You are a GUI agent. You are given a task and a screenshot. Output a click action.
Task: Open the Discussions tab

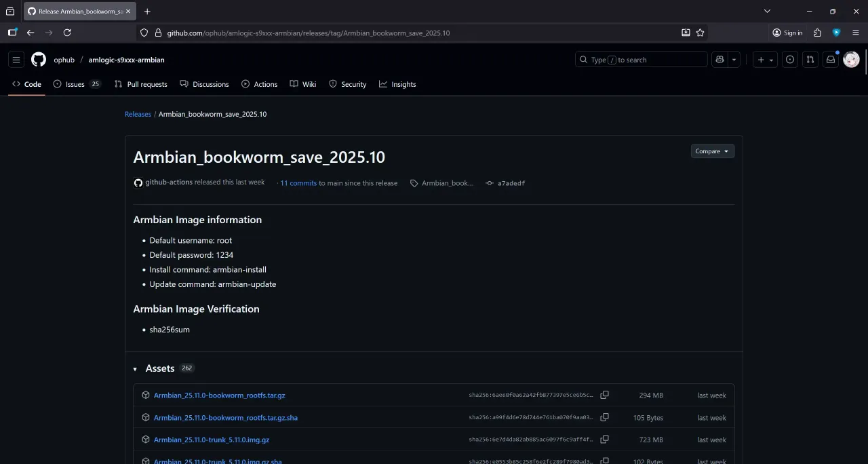pyautogui.click(x=204, y=84)
